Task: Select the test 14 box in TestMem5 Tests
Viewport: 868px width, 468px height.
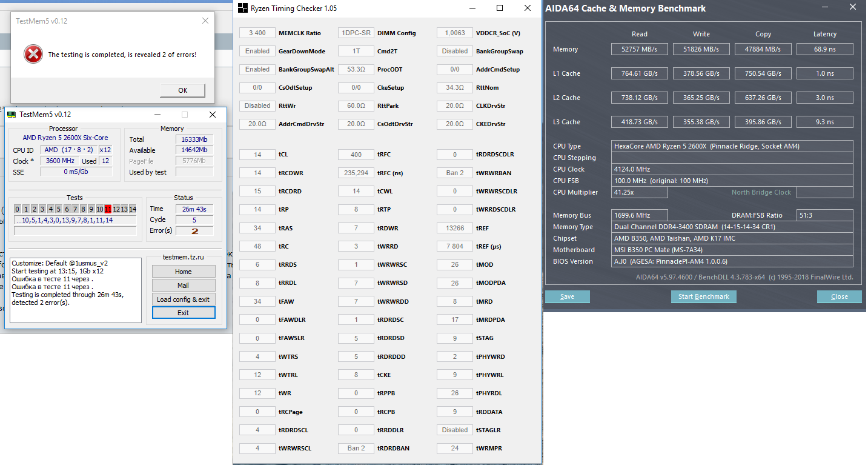Action: 133,209
